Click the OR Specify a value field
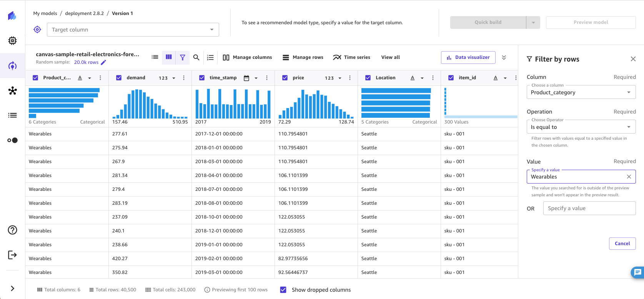 [x=589, y=208]
